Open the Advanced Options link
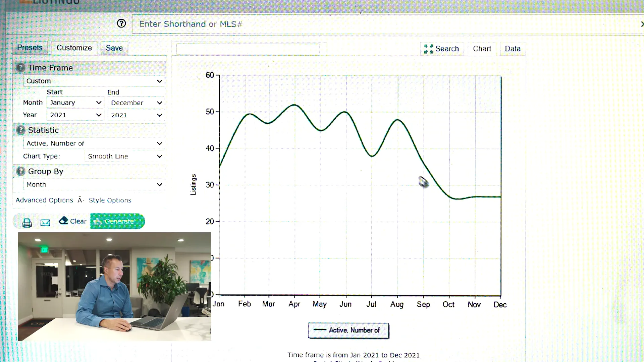The width and height of the screenshot is (644, 362). click(44, 200)
